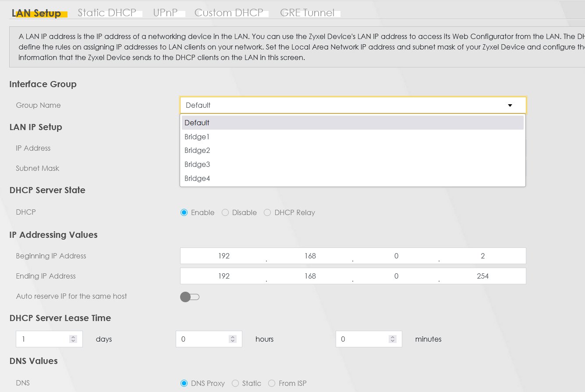This screenshot has width=585, height=392.
Task: Click the Ending IP Address last octet field
Action: coord(482,276)
